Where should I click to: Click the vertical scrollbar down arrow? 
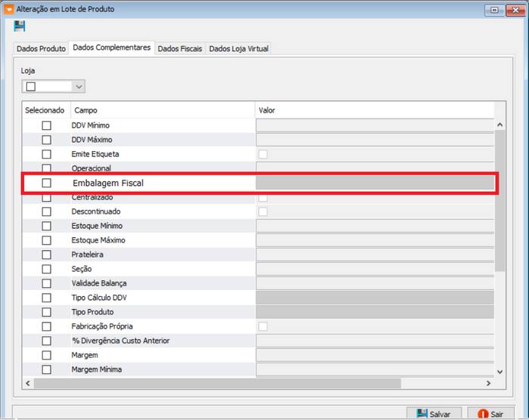click(499, 371)
